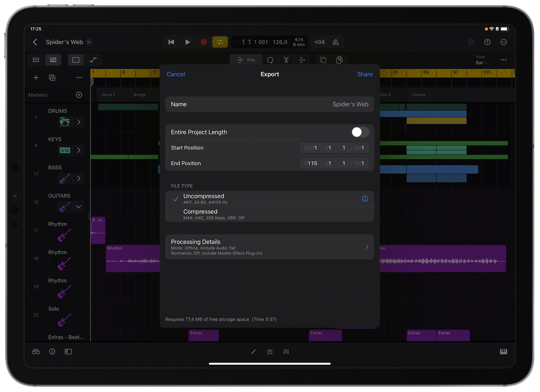Screen dimensions: 540x392
Task: Open the mixer faders icon
Action: (286, 352)
